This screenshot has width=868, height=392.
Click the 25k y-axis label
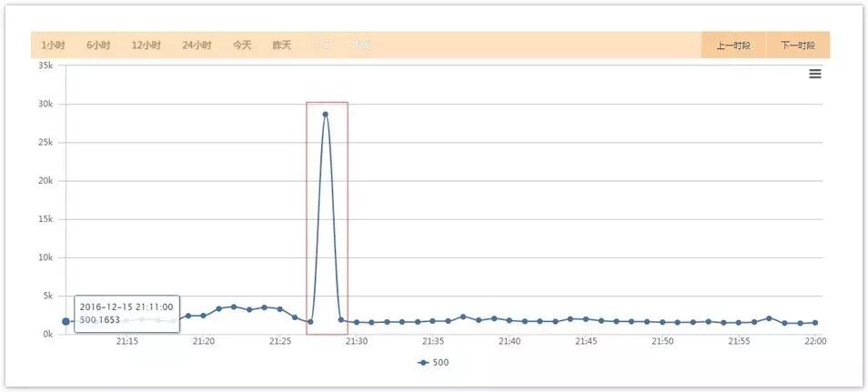pos(45,142)
